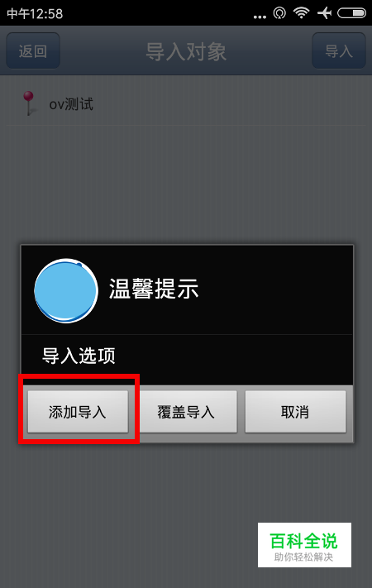This screenshot has height=588, width=372.
Task: Tap the red pushpin marker icon
Action: (x=29, y=103)
